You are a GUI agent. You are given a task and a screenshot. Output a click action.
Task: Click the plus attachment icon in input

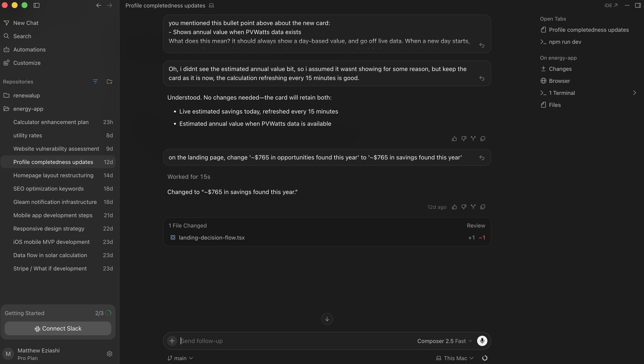(172, 341)
